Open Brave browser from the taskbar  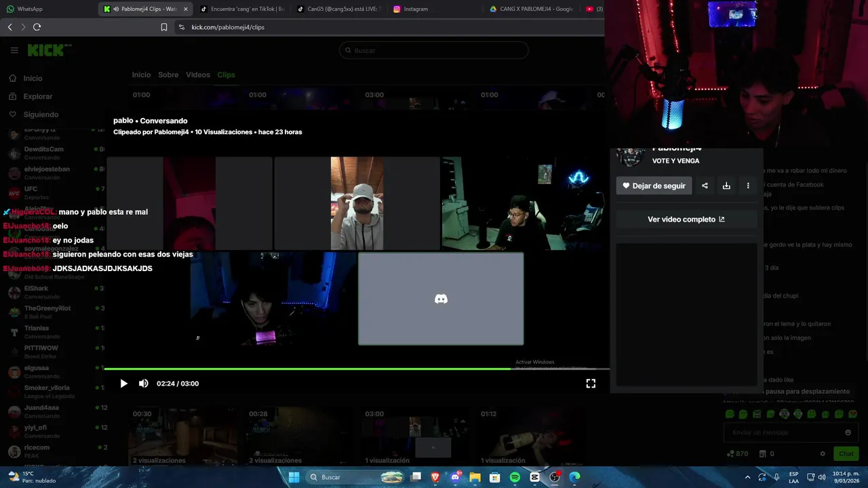(435, 477)
